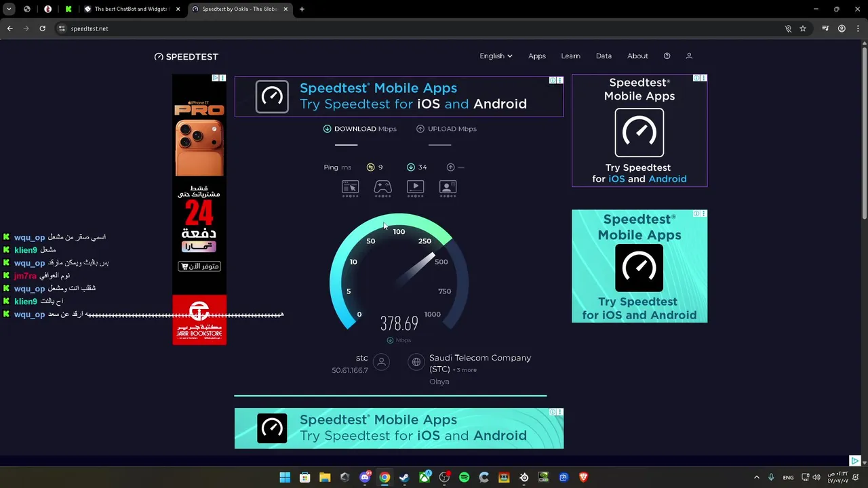Switch to the first pinned globe tab
The width and height of the screenshot is (868, 488).
pyautogui.click(x=27, y=9)
